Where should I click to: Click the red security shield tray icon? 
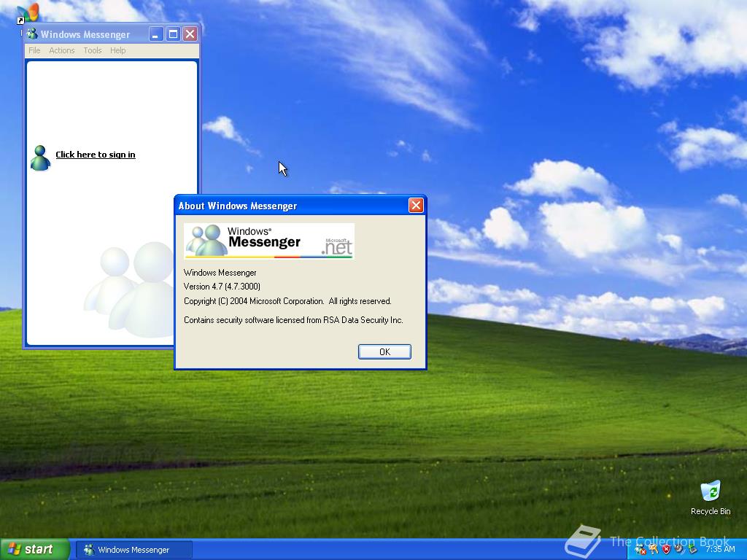click(667, 549)
